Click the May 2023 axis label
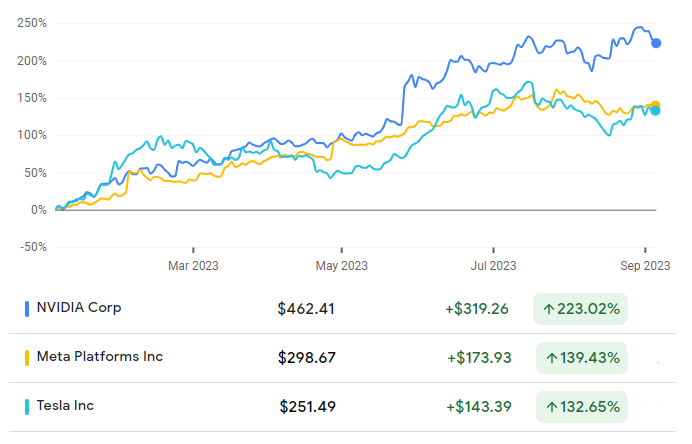 click(342, 266)
